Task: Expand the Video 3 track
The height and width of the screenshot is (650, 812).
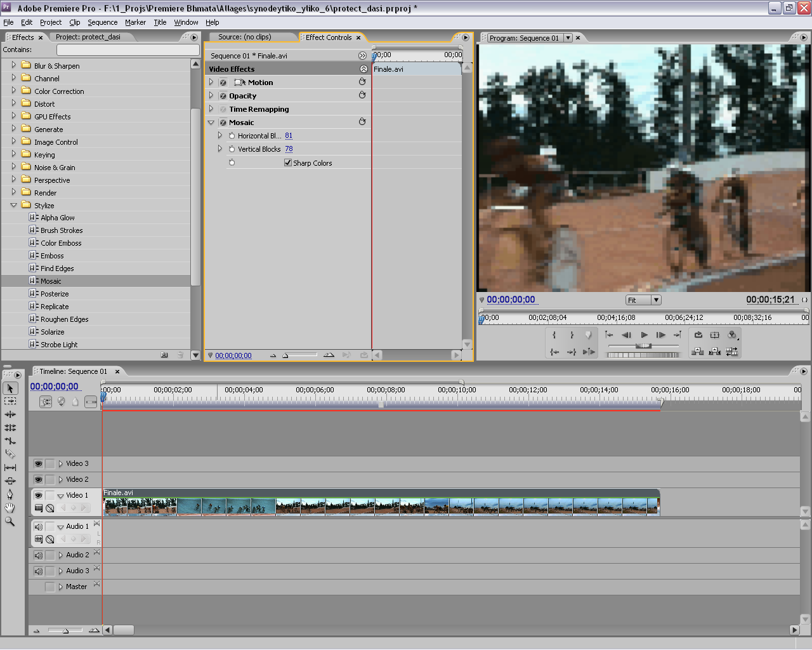Action: click(61, 464)
